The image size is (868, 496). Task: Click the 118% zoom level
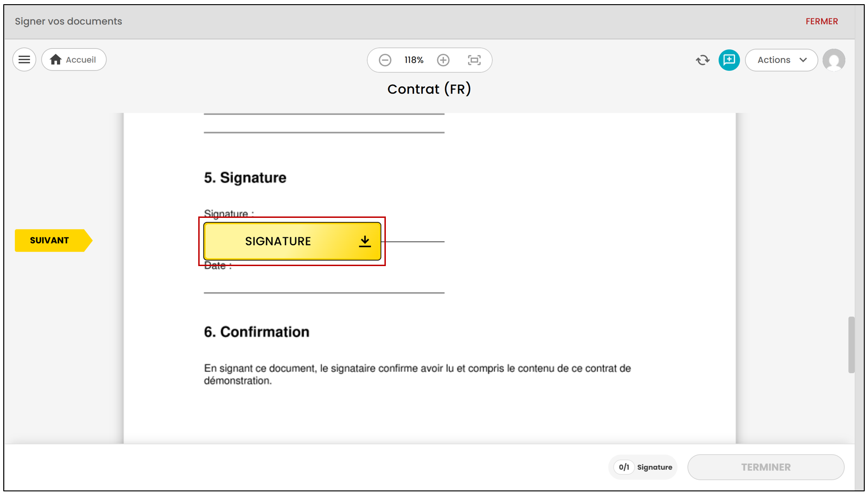(x=414, y=60)
